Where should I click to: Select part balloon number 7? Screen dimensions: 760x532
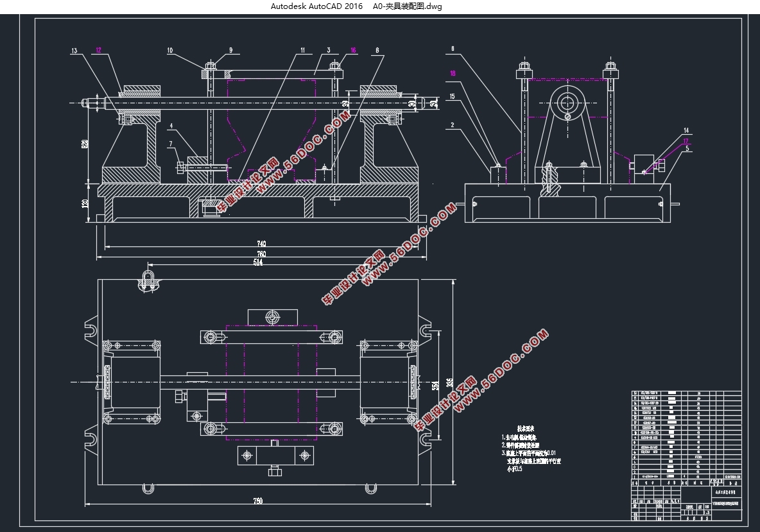tap(171, 144)
